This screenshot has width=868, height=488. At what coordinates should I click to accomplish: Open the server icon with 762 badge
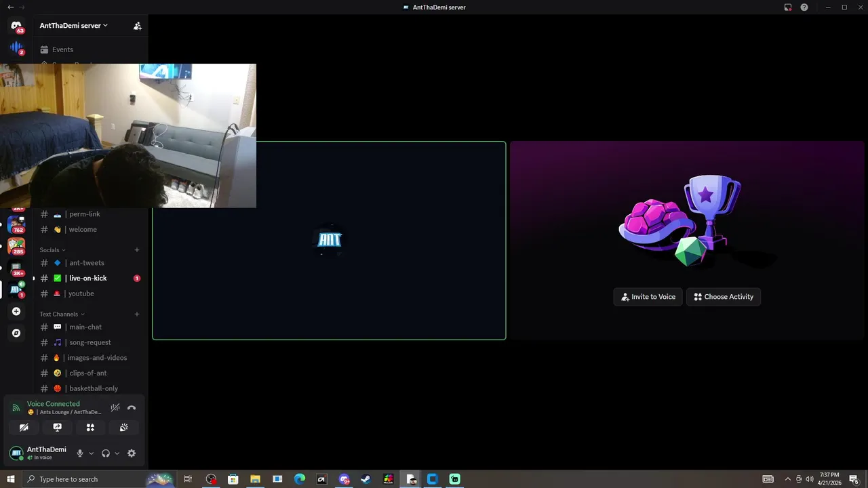coord(16,224)
